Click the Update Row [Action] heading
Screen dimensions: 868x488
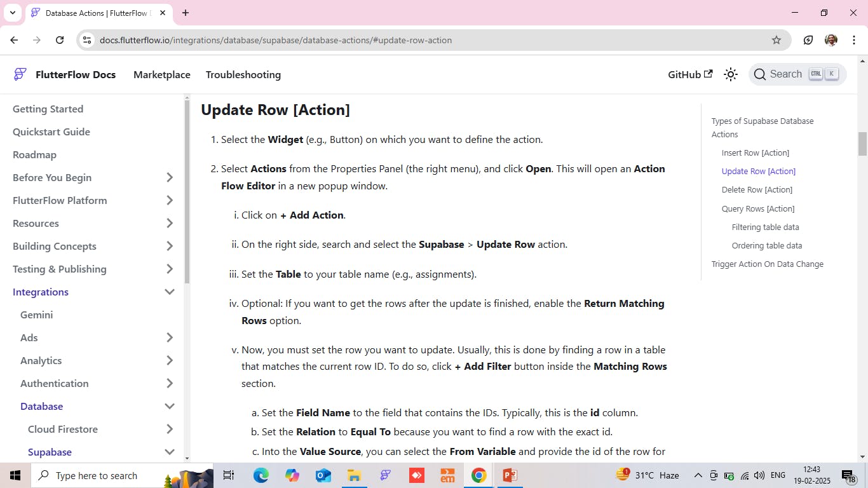[x=276, y=109]
